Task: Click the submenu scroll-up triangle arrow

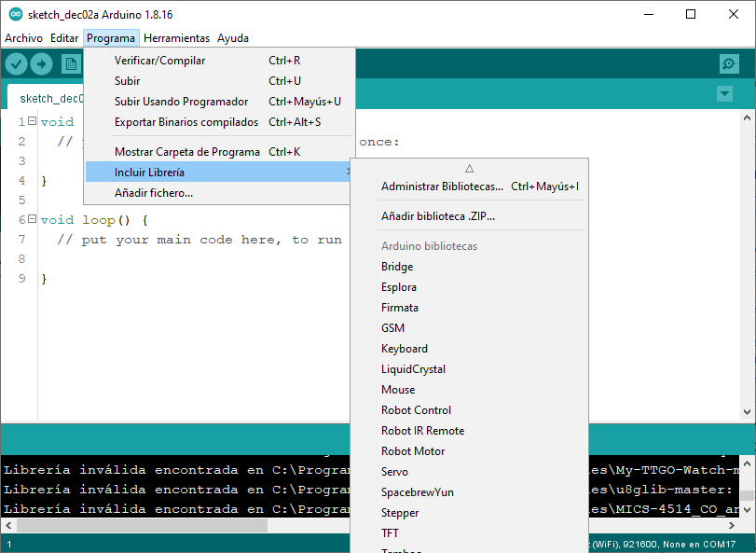Action: click(470, 168)
